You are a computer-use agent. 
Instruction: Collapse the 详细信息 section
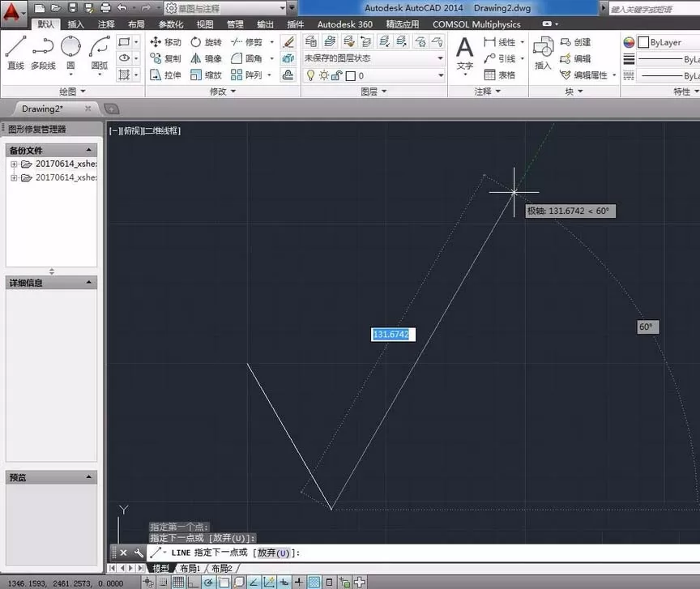[x=88, y=282]
